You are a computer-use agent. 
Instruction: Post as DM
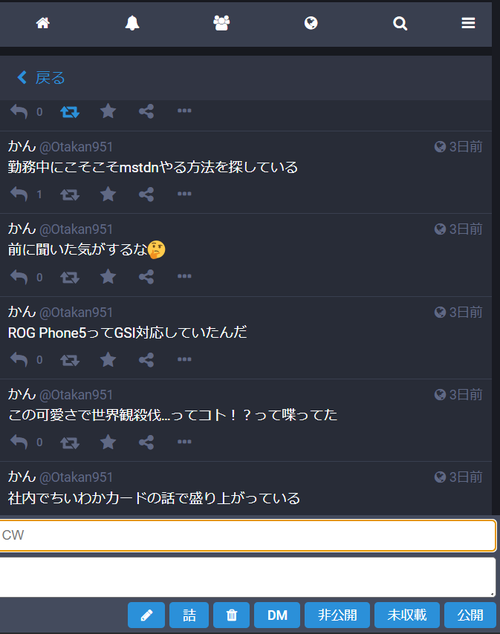[x=277, y=615]
